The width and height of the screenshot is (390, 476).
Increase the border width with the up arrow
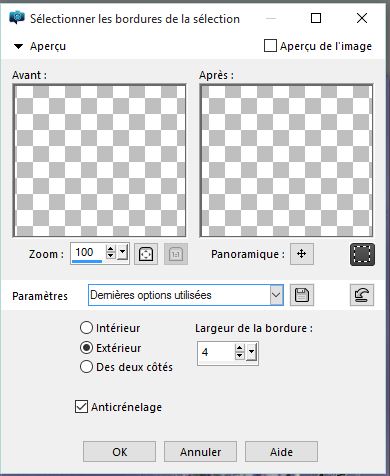tap(239, 348)
